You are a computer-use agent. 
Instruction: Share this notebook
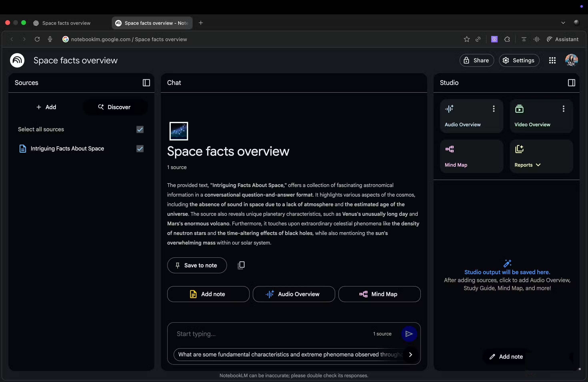click(x=477, y=61)
